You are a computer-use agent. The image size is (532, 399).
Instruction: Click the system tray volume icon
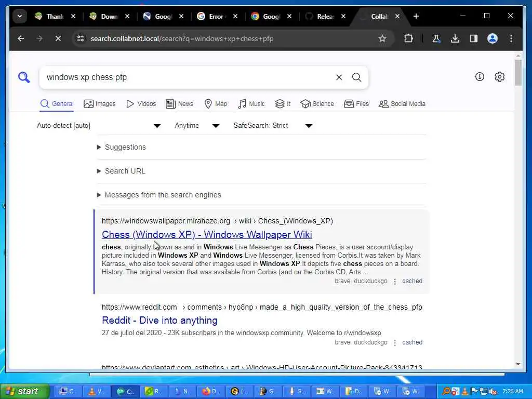[x=493, y=392]
